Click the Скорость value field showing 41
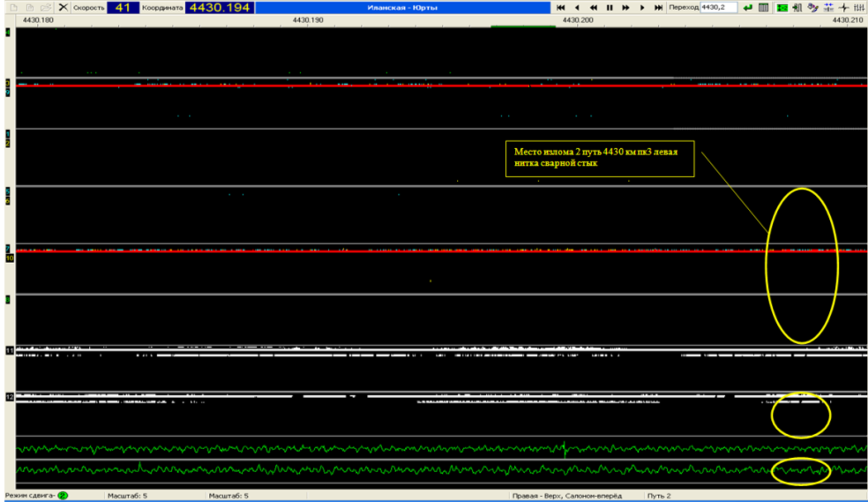 click(123, 7)
